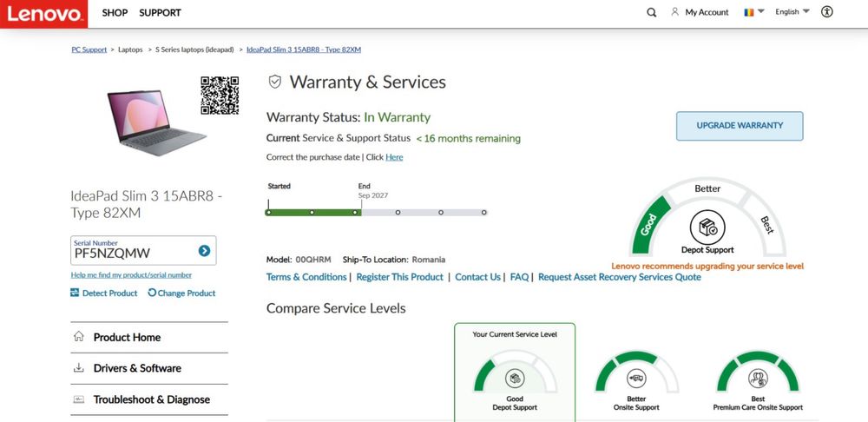Screen dimensions: 868x422
Task: Click 'Lenovo recommends upgrading your service level'
Action: pos(707,267)
